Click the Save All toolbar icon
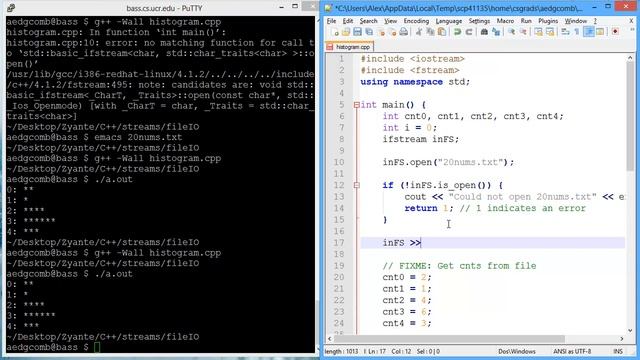Image resolution: width=640 pixels, height=360 pixels. (369, 32)
